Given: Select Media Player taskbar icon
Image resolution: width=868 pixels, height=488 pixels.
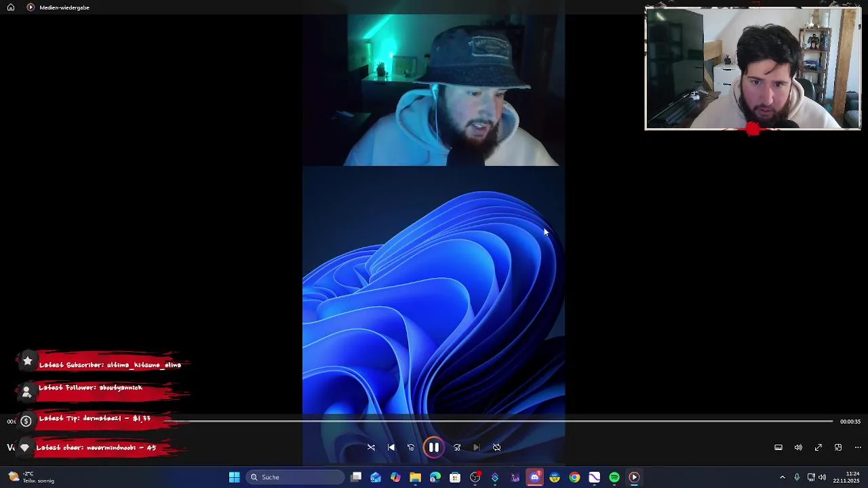Looking at the screenshot, I should click(x=634, y=477).
